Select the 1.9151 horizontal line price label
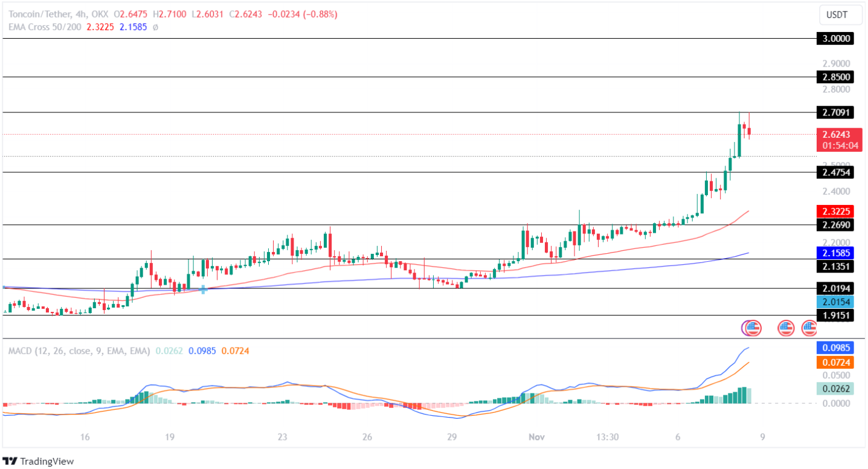Screen dimensions: 868x469 coord(835,315)
